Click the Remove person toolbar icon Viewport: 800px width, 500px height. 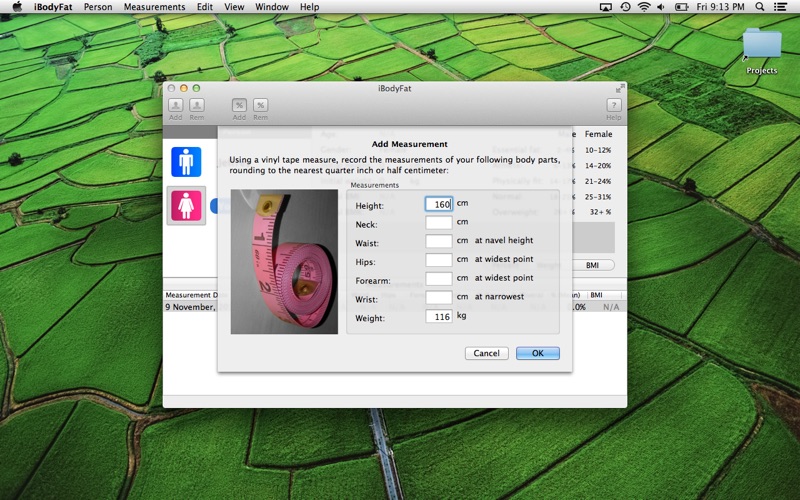click(x=196, y=105)
